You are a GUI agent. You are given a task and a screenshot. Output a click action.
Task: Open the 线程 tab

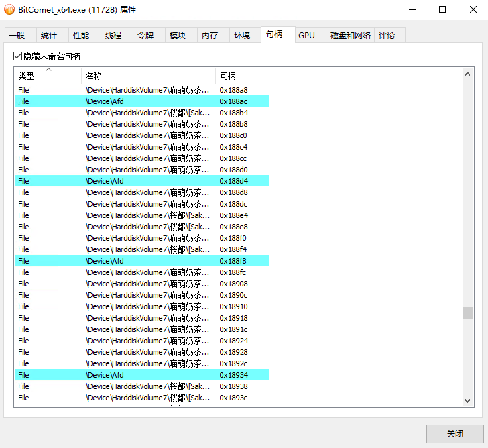113,36
